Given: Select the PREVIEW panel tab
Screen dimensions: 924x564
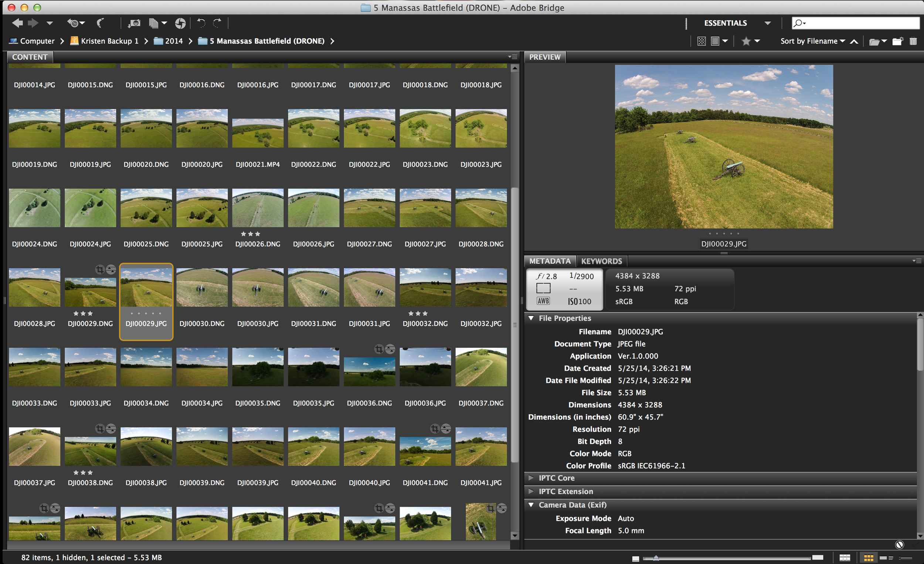Looking at the screenshot, I should [x=544, y=57].
